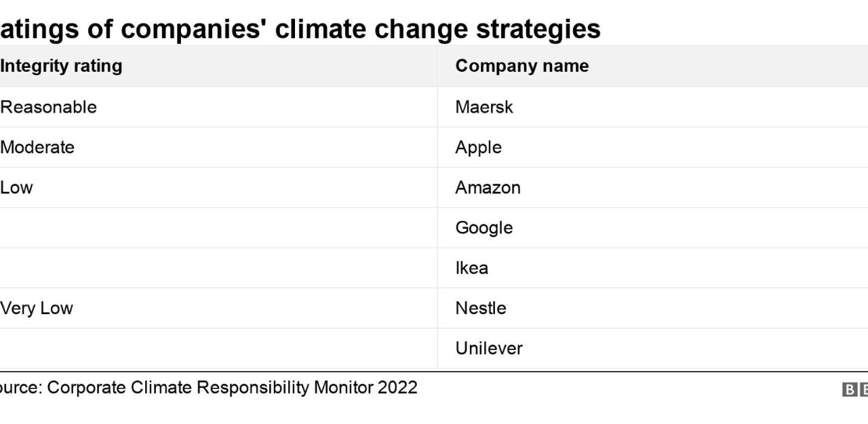868x424 pixels.
Task: Select the 'Amazon' company cell
Action: [488, 187]
